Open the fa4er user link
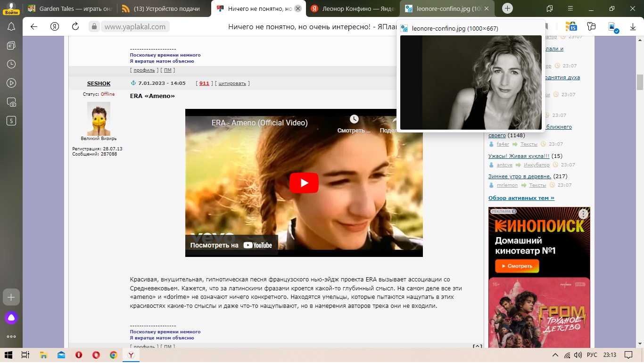644x363 pixels. pyautogui.click(x=503, y=144)
